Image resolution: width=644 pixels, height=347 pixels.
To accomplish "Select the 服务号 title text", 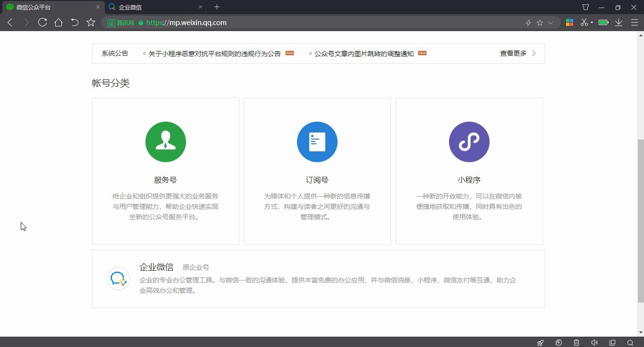I will click(x=166, y=180).
